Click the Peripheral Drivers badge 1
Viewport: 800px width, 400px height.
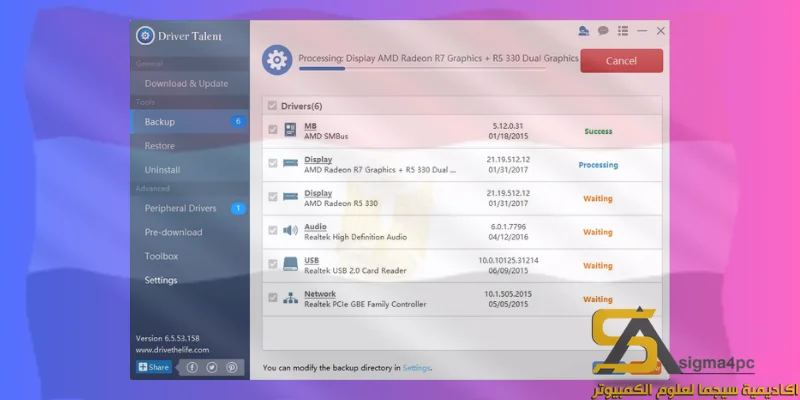pos(238,208)
